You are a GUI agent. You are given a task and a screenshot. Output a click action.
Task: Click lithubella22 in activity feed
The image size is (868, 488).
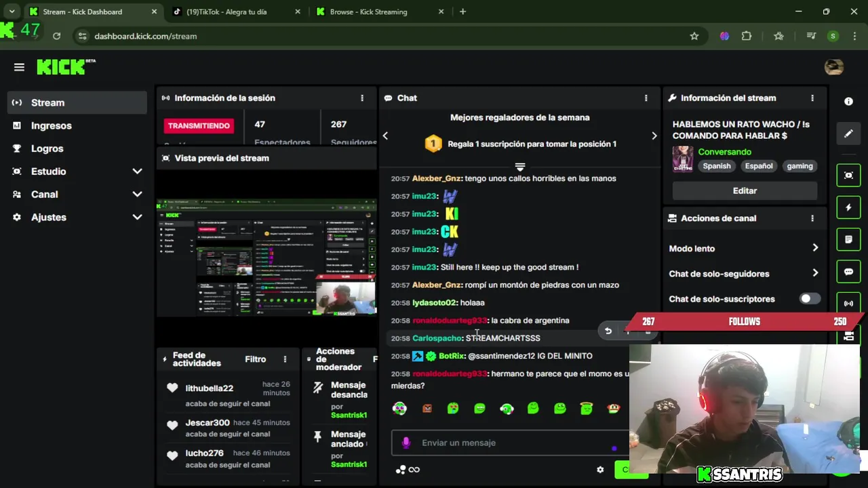pyautogui.click(x=209, y=388)
